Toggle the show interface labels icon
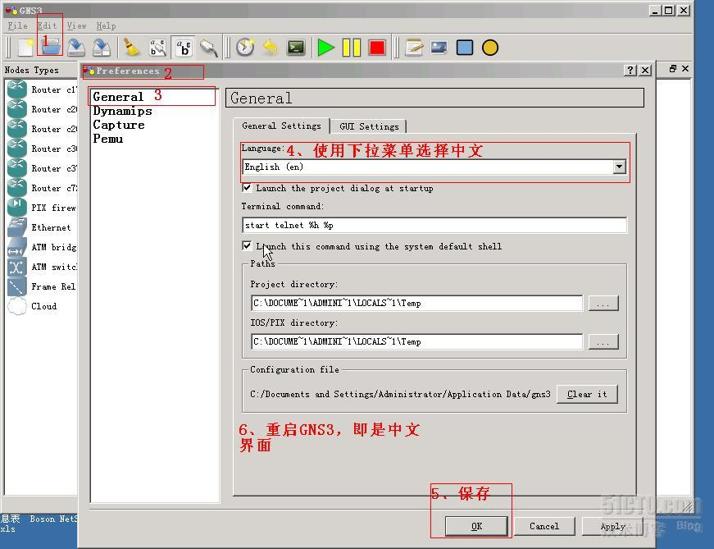 click(x=158, y=47)
